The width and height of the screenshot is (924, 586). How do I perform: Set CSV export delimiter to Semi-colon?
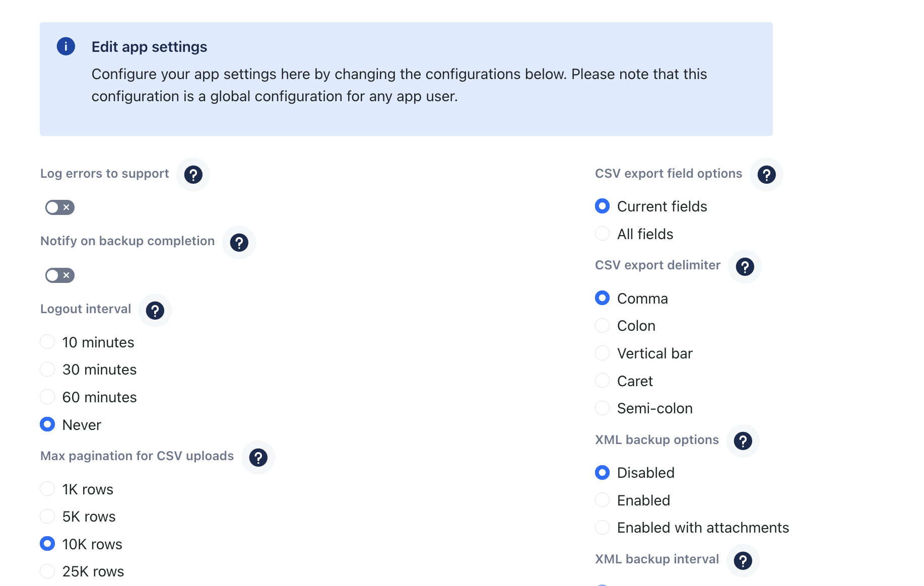[602, 408]
